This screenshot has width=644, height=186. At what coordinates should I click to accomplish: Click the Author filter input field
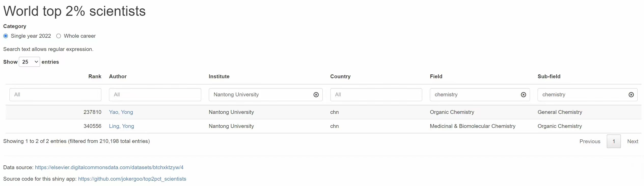pos(155,95)
